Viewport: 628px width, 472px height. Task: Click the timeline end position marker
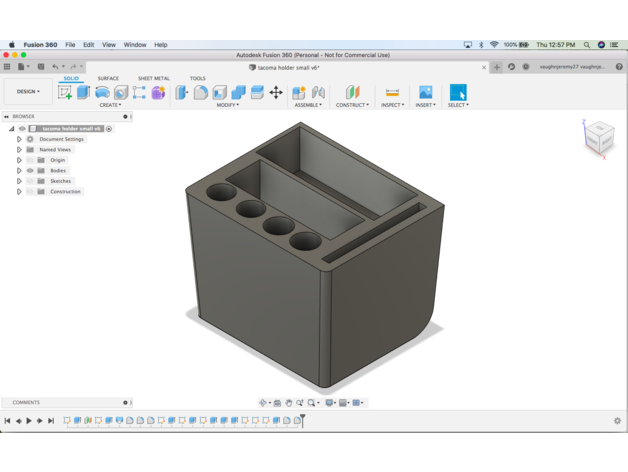pos(303,420)
